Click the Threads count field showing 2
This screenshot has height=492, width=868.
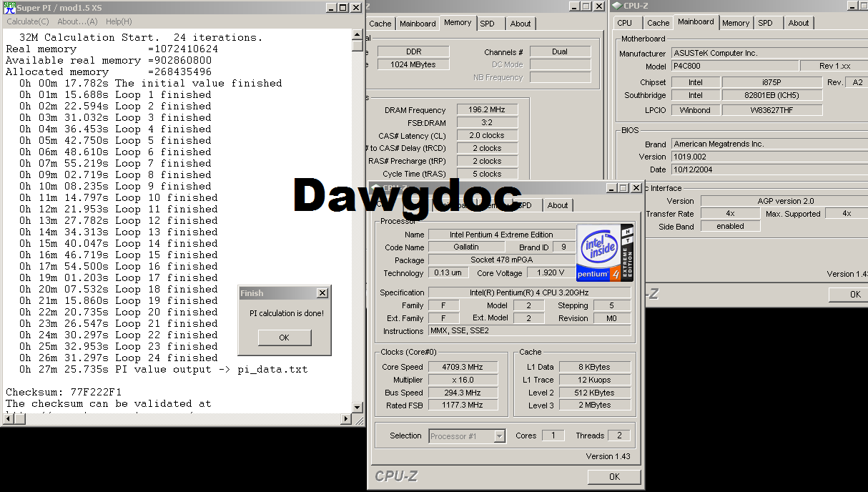coord(619,436)
